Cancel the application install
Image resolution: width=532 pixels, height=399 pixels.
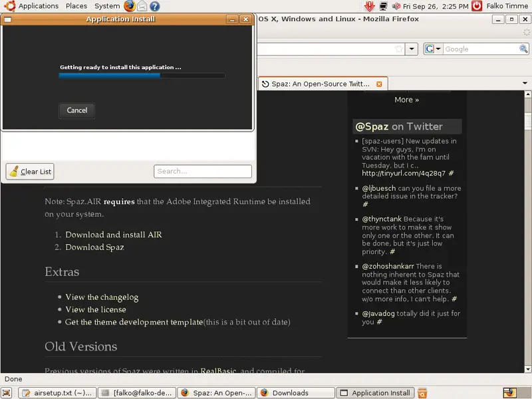click(76, 110)
